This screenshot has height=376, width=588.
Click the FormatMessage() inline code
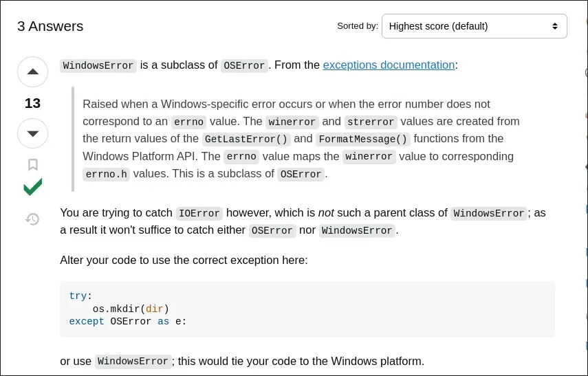click(x=363, y=139)
